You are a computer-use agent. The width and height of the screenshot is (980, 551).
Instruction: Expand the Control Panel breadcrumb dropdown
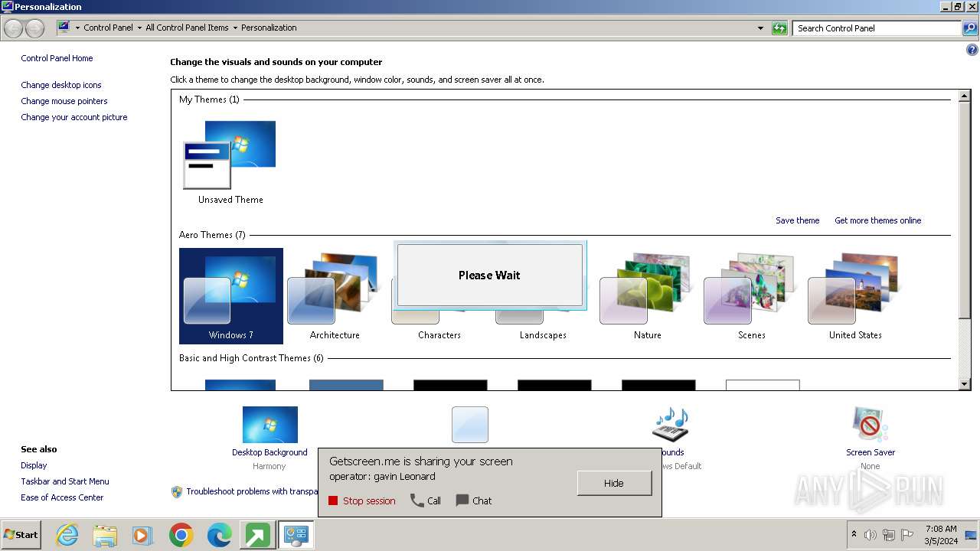coord(139,28)
